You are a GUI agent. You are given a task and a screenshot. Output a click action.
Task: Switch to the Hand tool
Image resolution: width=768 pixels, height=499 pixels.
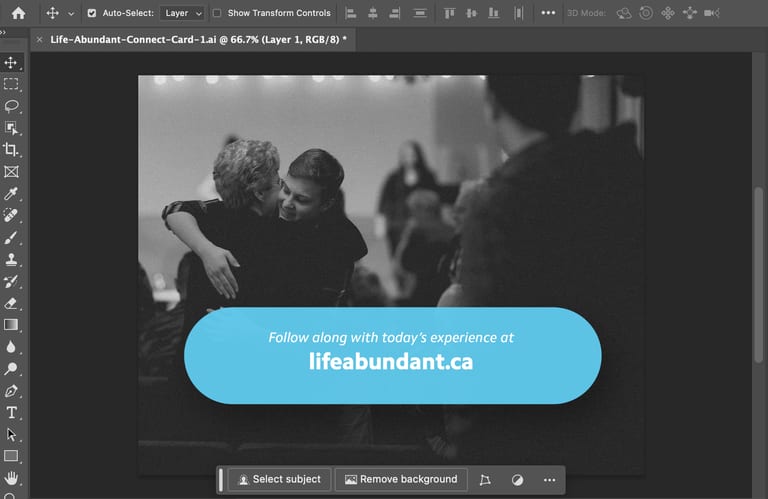[11, 478]
